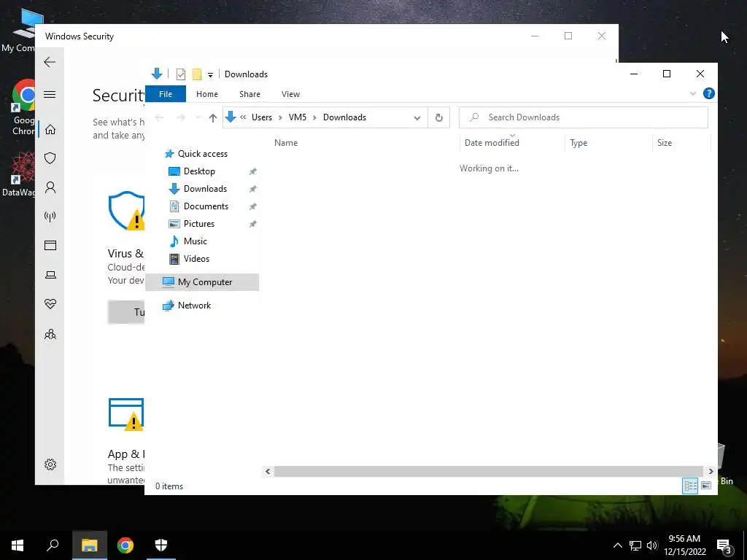Click Downloads in the address breadcrumb
Image resolution: width=747 pixels, height=560 pixels.
point(344,117)
